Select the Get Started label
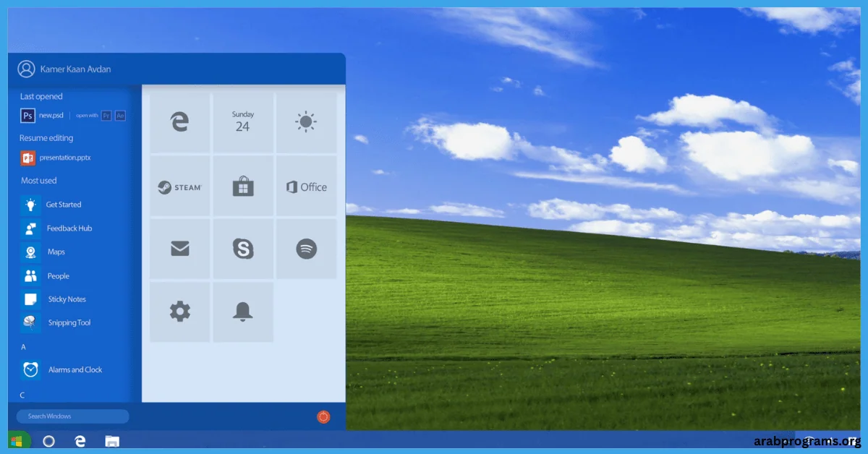 pyautogui.click(x=64, y=205)
